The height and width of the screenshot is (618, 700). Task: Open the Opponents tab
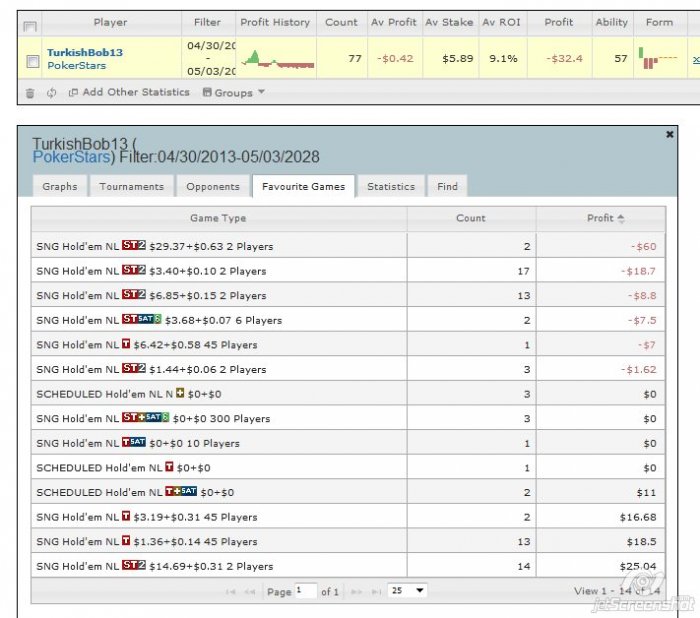coord(213,186)
